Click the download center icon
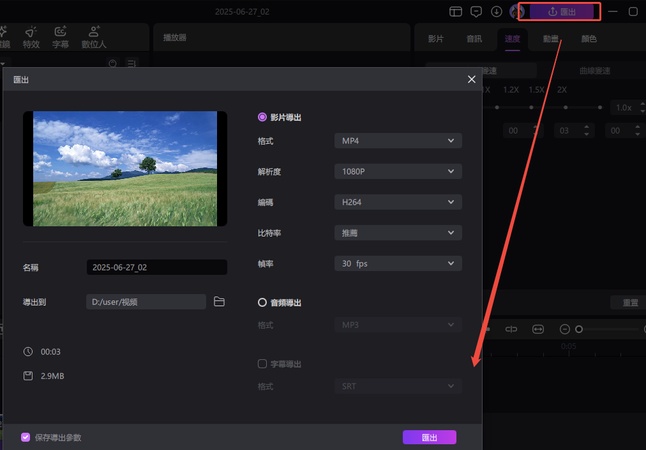 496,12
